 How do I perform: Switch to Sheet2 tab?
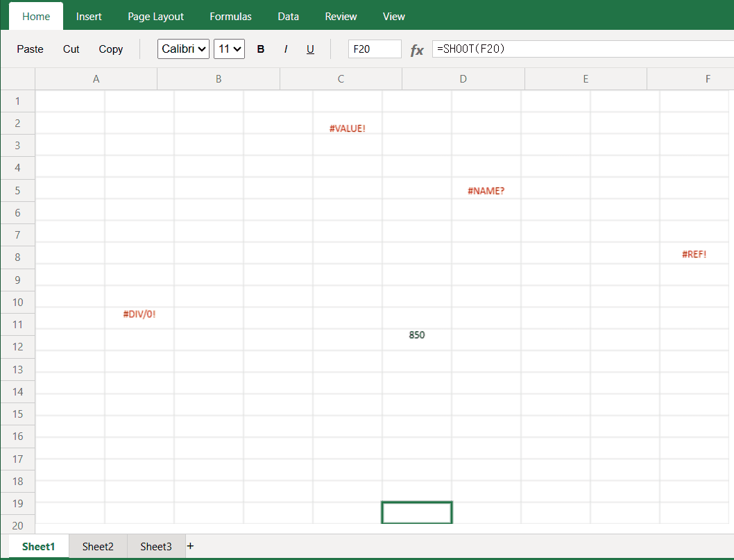[x=98, y=547]
